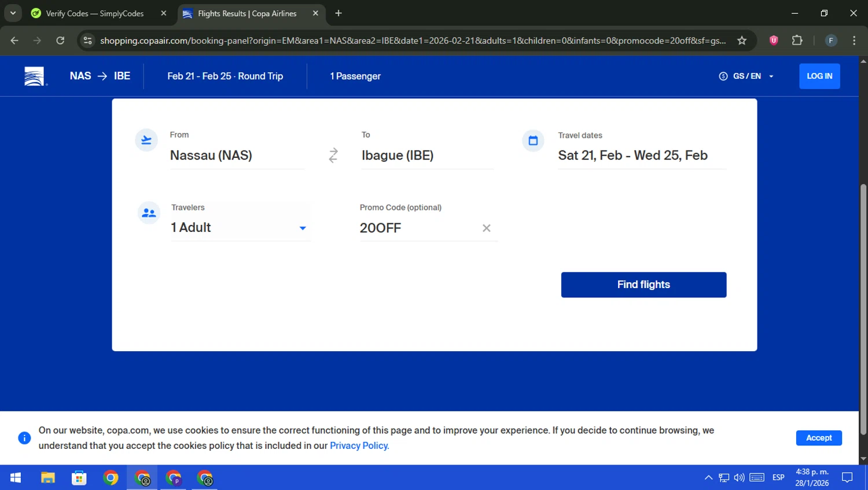
Task: Open the tab search dropdown arrow
Action: tap(13, 13)
